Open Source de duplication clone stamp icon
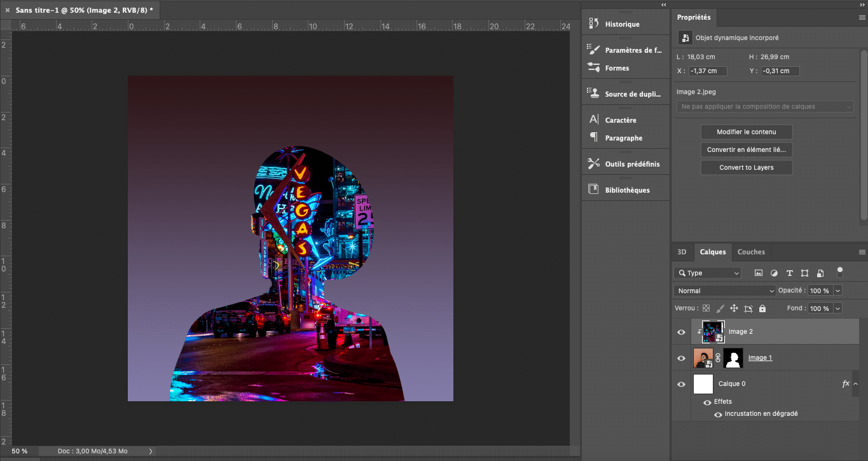The height and width of the screenshot is (461, 868). 594,93
